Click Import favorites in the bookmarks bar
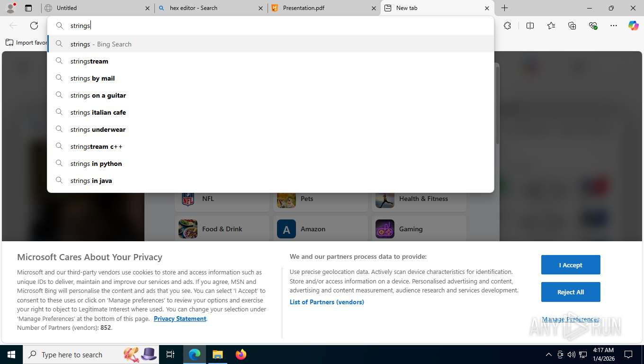The height and width of the screenshot is (364, 644). (26, 43)
